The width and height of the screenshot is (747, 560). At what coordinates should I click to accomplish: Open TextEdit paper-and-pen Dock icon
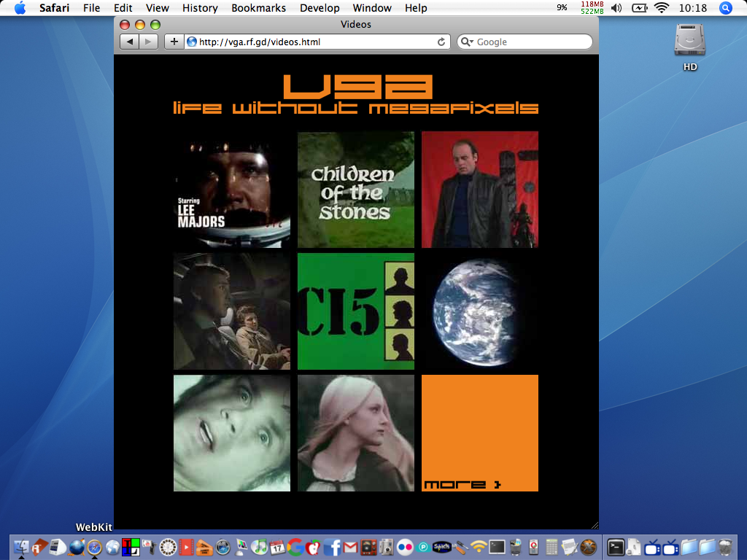[x=569, y=547]
